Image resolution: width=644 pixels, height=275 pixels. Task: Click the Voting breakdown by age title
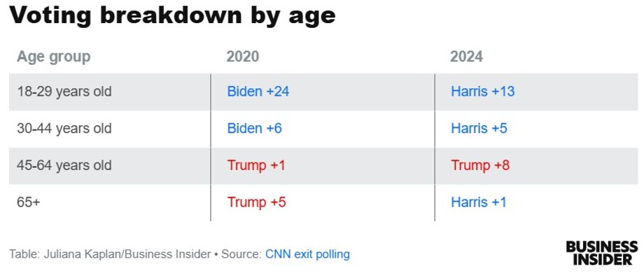(172, 15)
